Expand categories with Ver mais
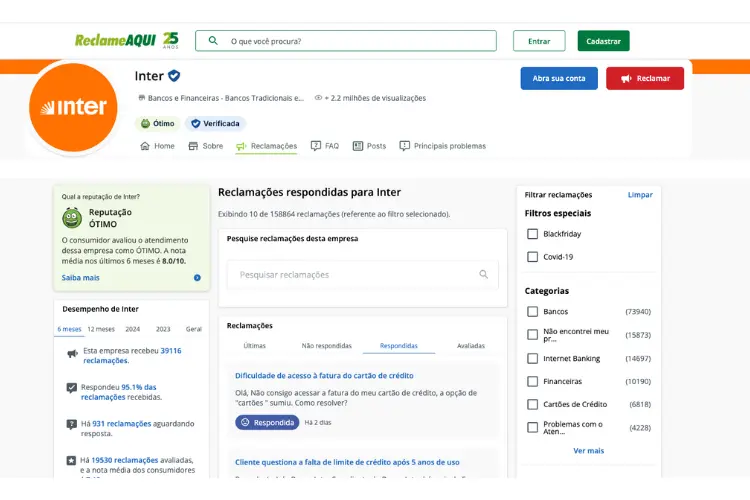Viewport: 750px width, 500px height. pyautogui.click(x=588, y=451)
